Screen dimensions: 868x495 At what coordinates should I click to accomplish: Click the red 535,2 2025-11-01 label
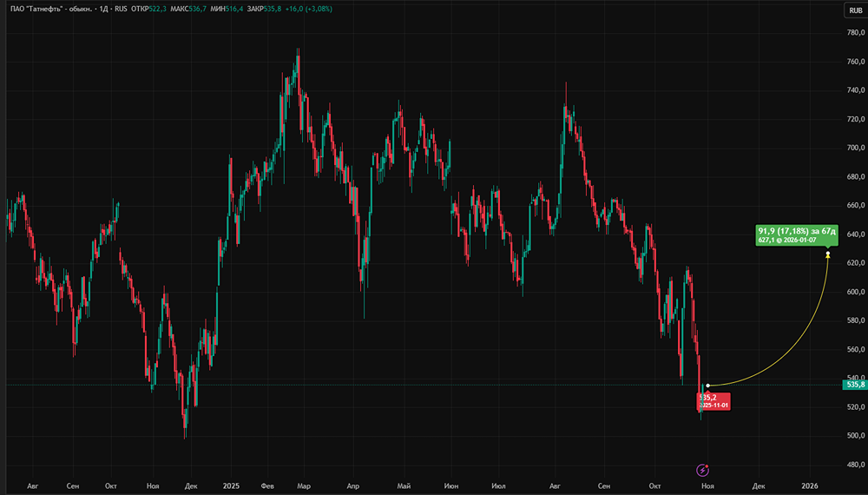(x=713, y=401)
